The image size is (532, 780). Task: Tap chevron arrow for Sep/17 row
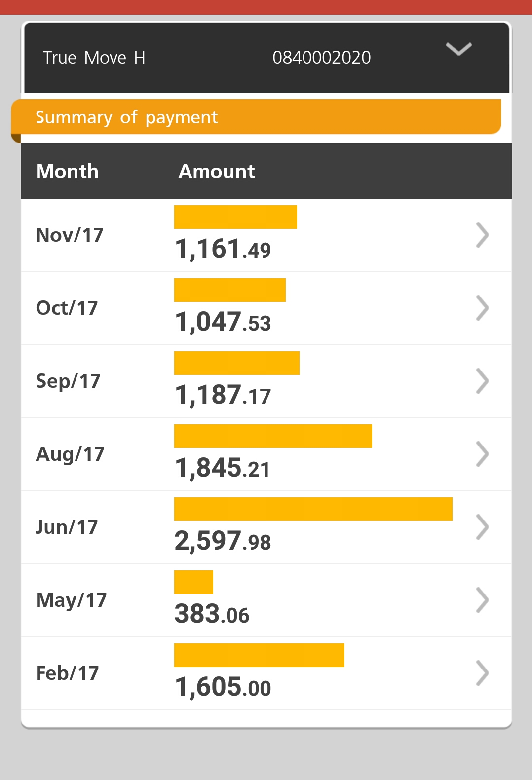tap(482, 381)
